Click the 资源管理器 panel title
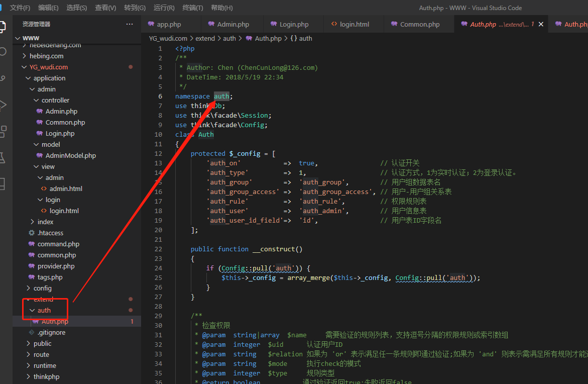588x384 pixels. [36, 24]
